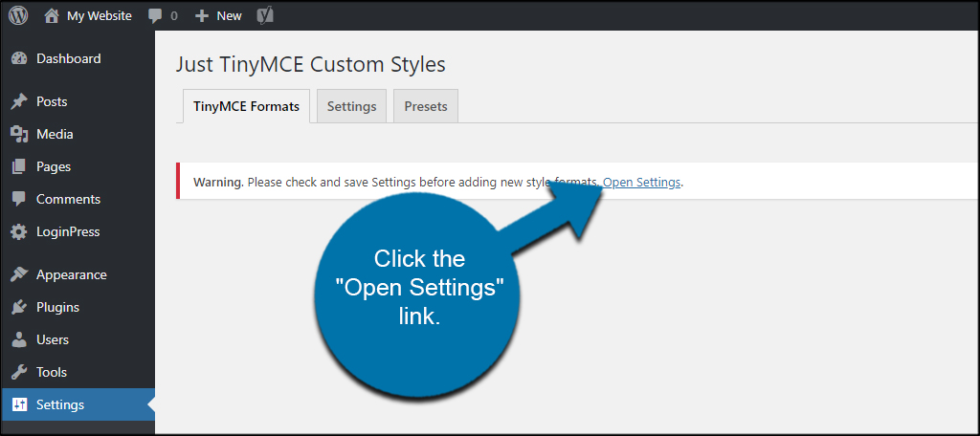Click the Appearance paintbrush icon
Screen dimensions: 980x436
[19, 274]
